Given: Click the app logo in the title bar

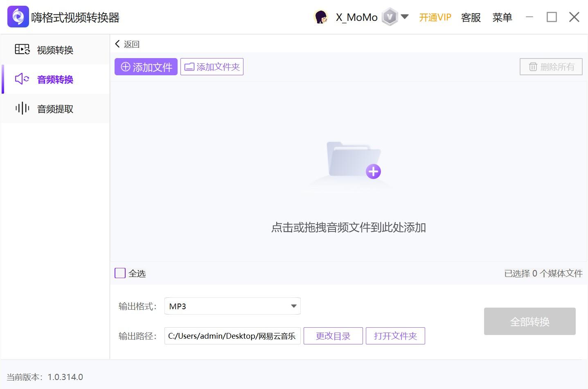Looking at the screenshot, I should 17,16.
